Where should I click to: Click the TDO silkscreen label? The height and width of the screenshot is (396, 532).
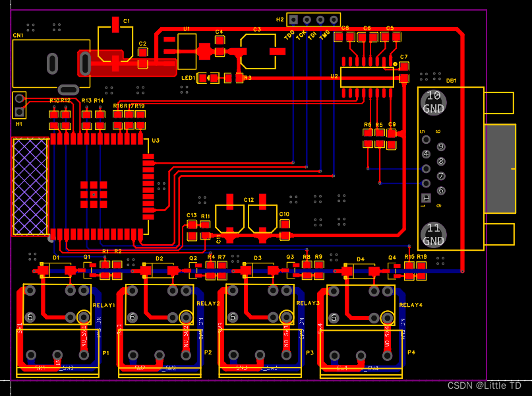pos(289,35)
